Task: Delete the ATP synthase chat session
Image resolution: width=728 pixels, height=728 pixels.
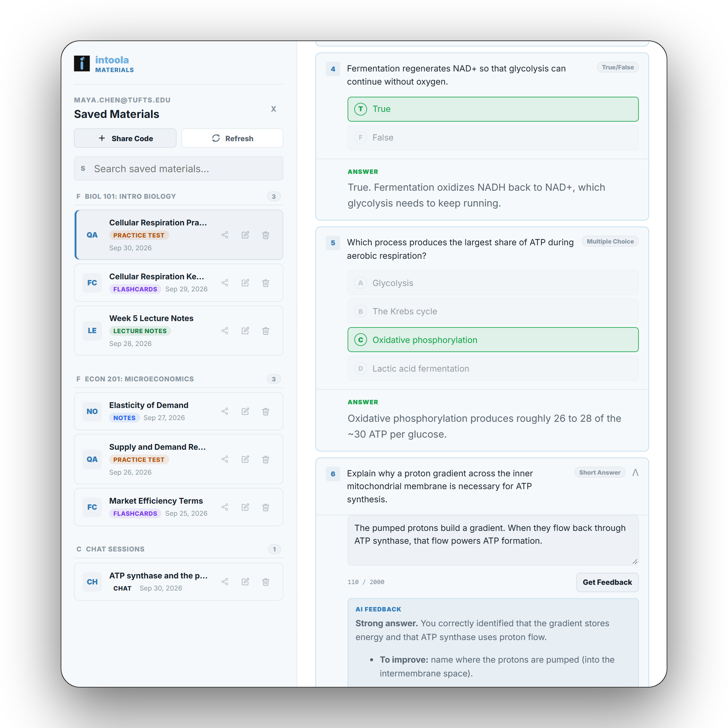Action: [266, 582]
